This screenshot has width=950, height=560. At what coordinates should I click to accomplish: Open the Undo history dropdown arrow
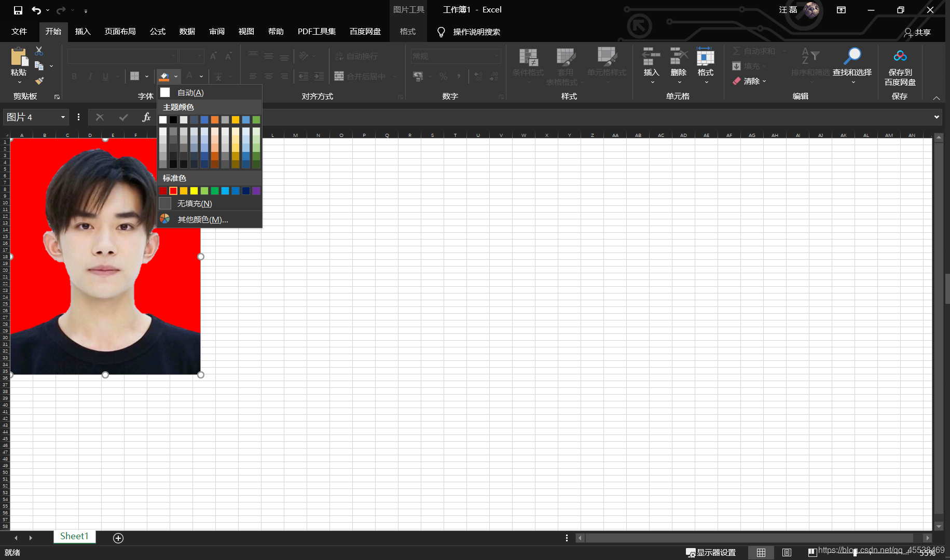pos(48,10)
